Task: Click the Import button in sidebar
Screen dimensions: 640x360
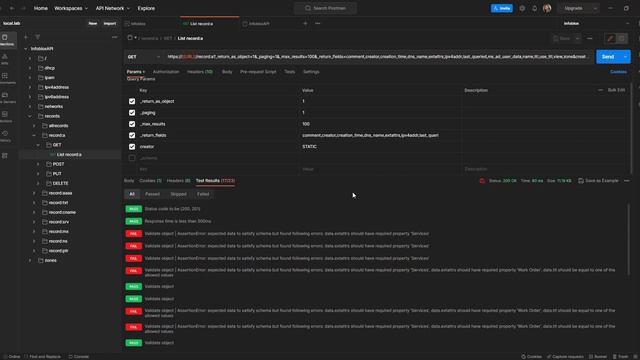Action: click(110, 24)
